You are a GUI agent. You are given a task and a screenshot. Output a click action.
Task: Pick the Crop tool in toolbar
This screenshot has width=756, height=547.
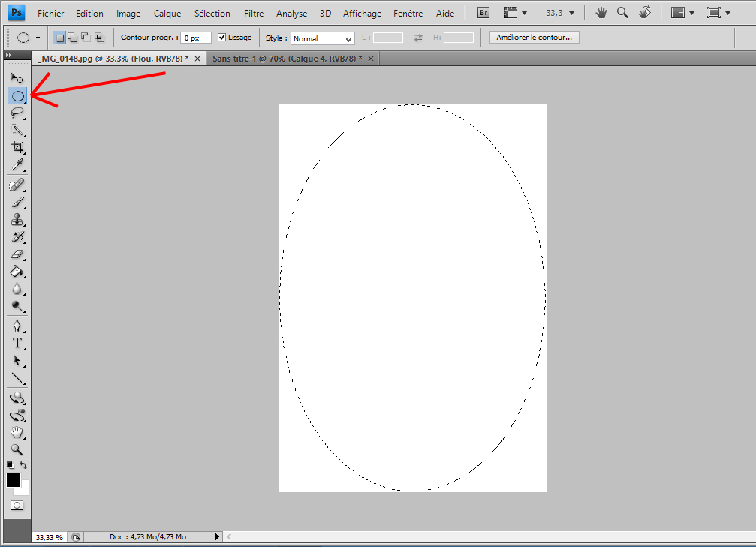click(17, 147)
